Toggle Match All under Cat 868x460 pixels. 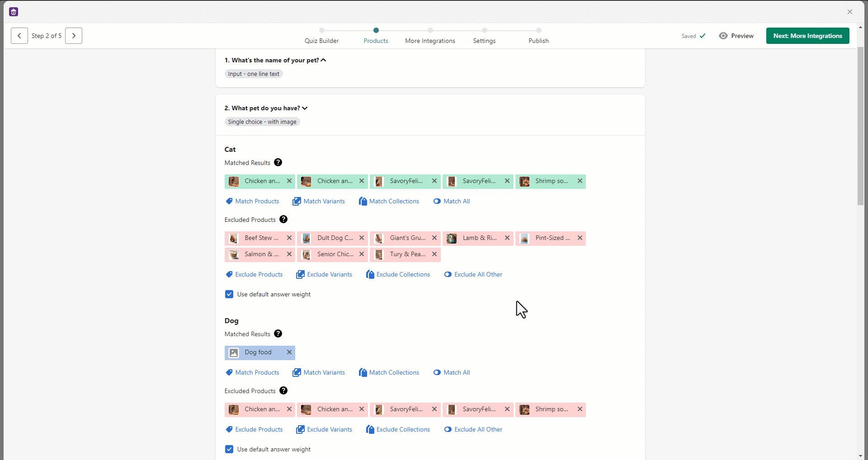pos(437,201)
